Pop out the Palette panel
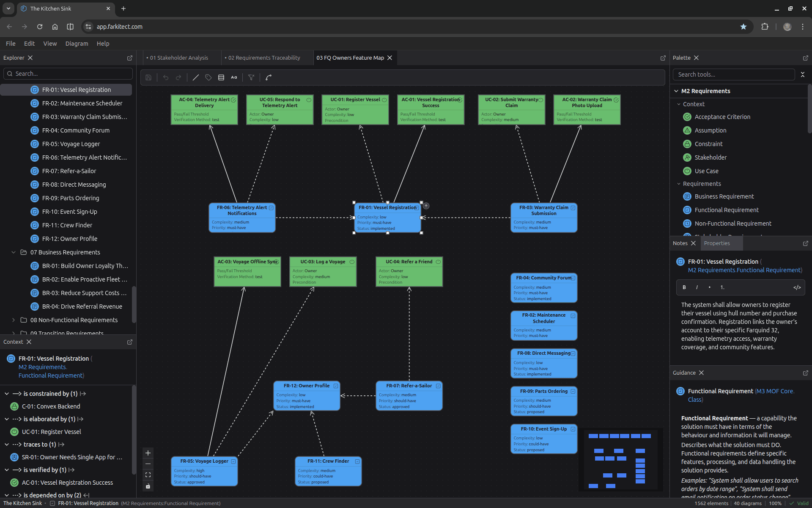This screenshot has height=508, width=812. pos(805,58)
